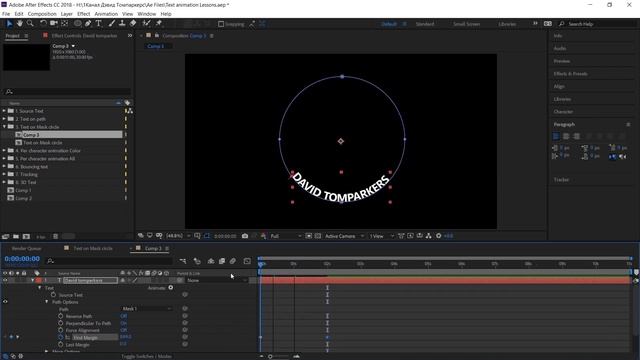Viewport: 640px width, 360px height.
Task: Open the Animation menu
Action: (x=106, y=14)
